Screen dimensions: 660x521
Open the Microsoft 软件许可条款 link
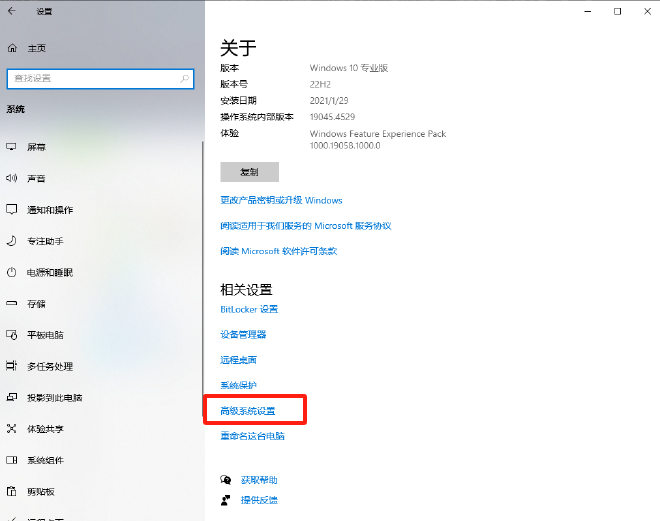[279, 251]
